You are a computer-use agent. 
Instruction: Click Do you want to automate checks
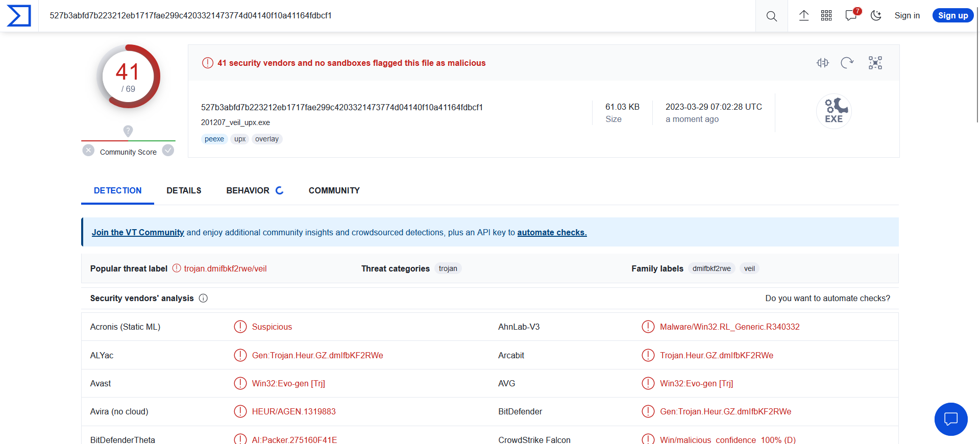point(827,299)
